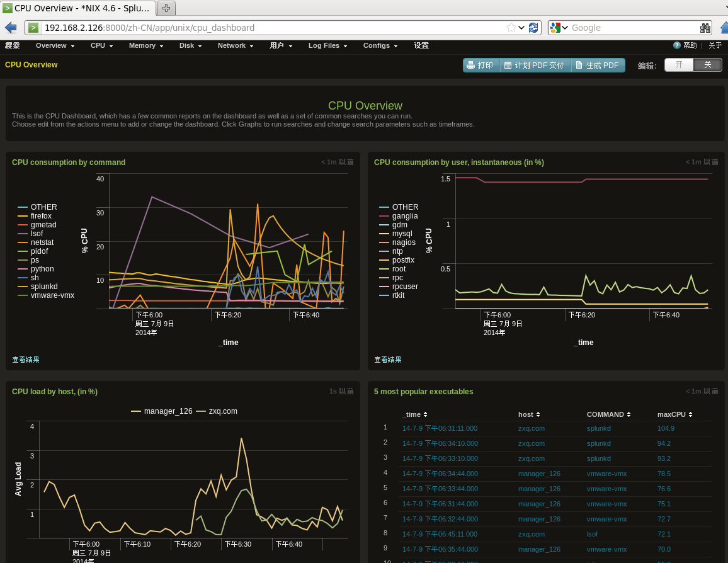
Task: Toggle python series in command legend
Action: [36, 269]
